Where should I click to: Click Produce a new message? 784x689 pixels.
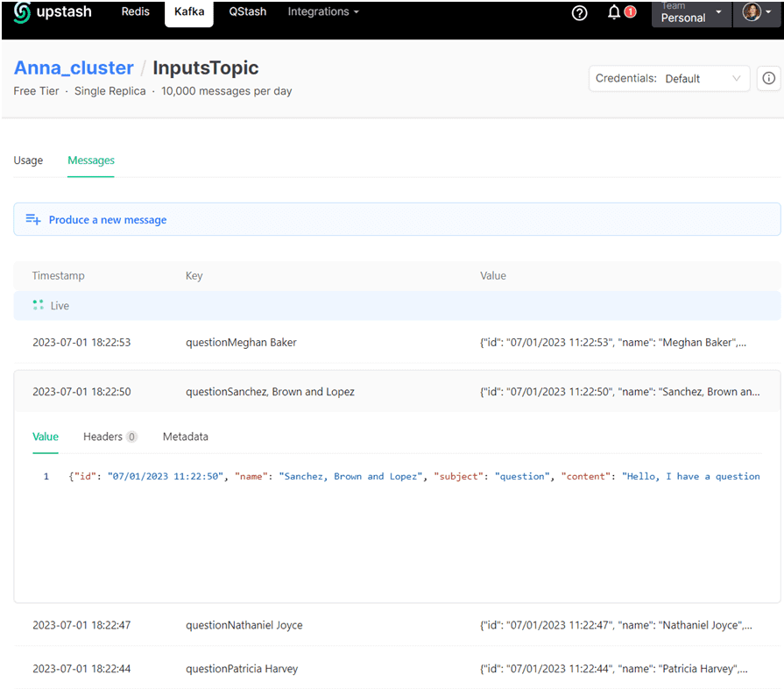coord(108,220)
